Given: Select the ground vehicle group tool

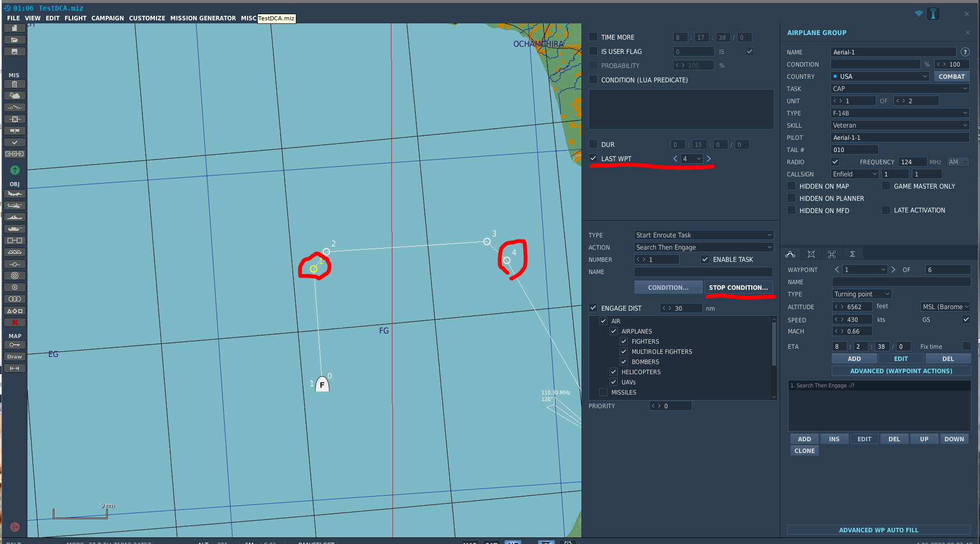Looking at the screenshot, I should (x=15, y=229).
